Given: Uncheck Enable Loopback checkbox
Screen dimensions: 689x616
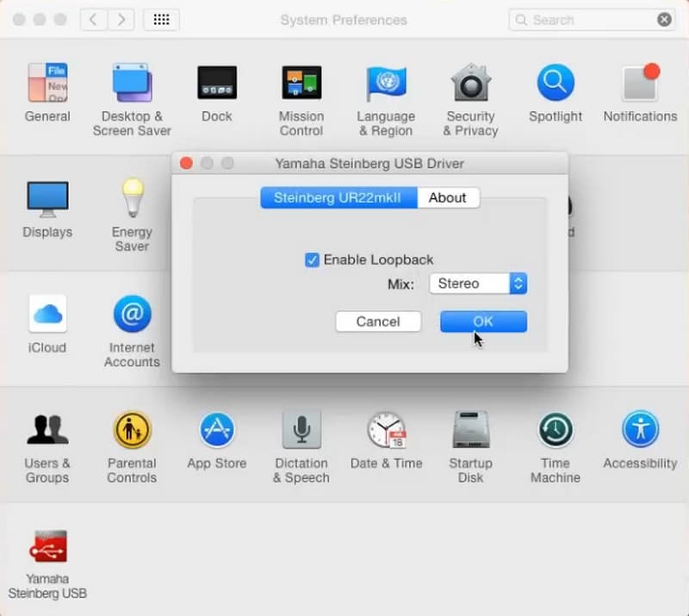Looking at the screenshot, I should 312,260.
